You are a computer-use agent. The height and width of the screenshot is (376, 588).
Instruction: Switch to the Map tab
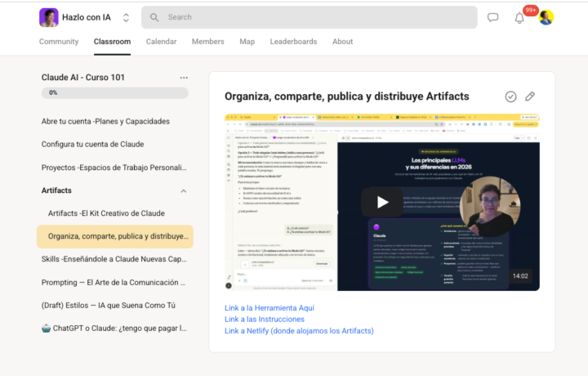click(x=247, y=42)
